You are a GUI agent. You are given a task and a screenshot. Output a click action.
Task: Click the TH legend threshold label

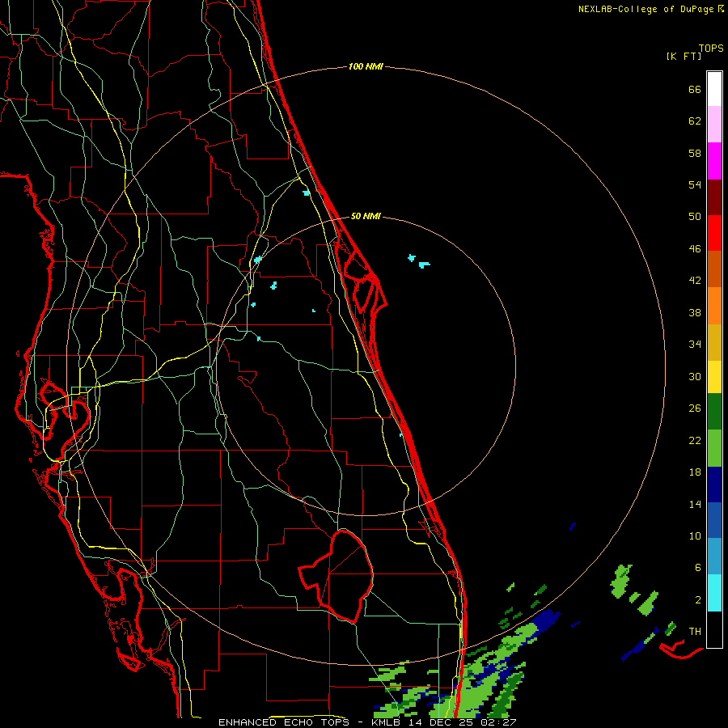[695, 632]
